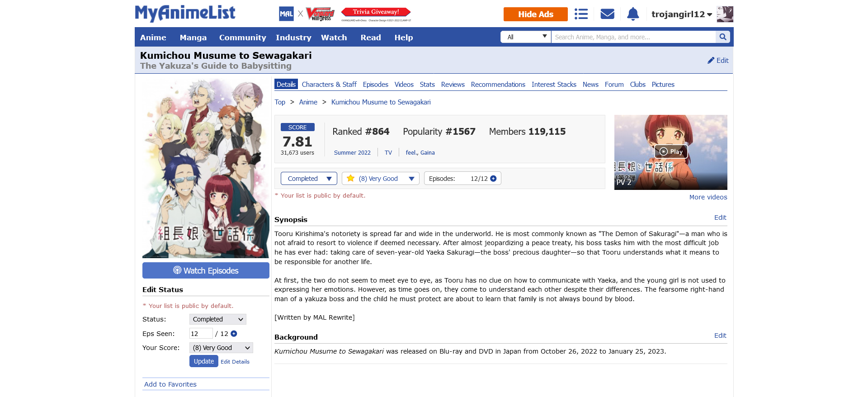The width and height of the screenshot is (868, 397).
Task: Open the Completed status dropdown near score
Action: coord(309,179)
